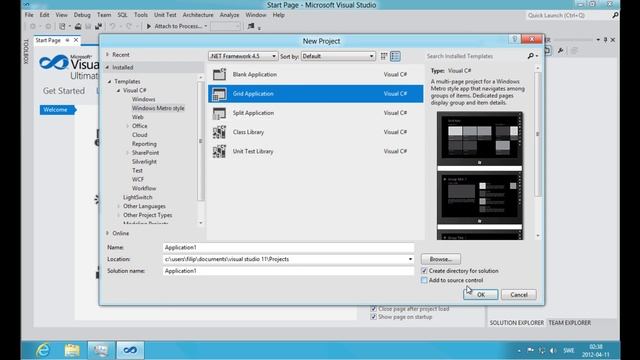The image size is (640, 360).
Task: Toggle Close page after project load
Action: coord(373,309)
